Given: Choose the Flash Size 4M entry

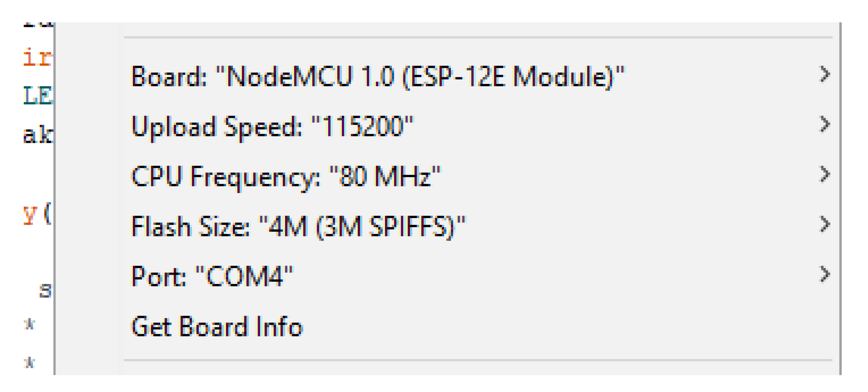Looking at the screenshot, I should [x=298, y=227].
